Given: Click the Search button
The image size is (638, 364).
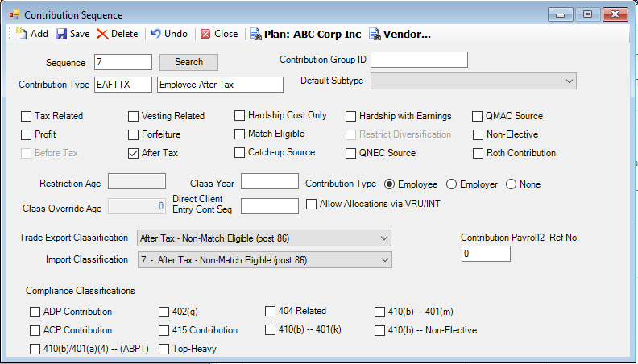Looking at the screenshot, I should (x=188, y=62).
